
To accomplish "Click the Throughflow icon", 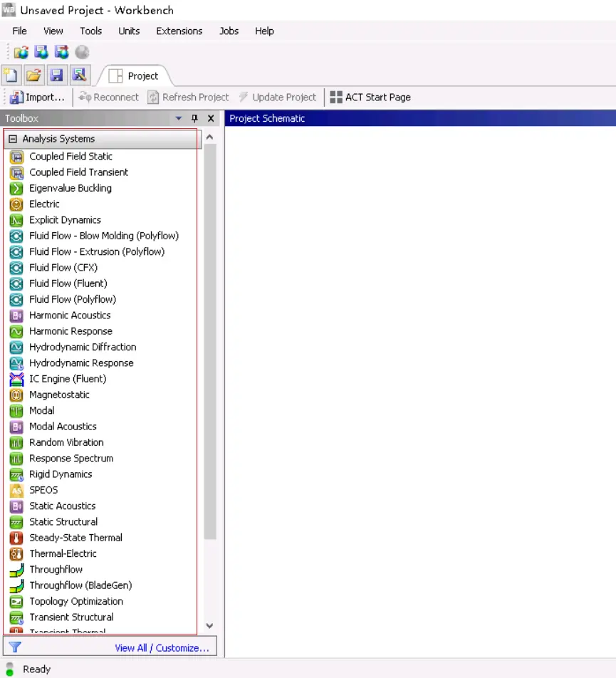I will point(16,570).
